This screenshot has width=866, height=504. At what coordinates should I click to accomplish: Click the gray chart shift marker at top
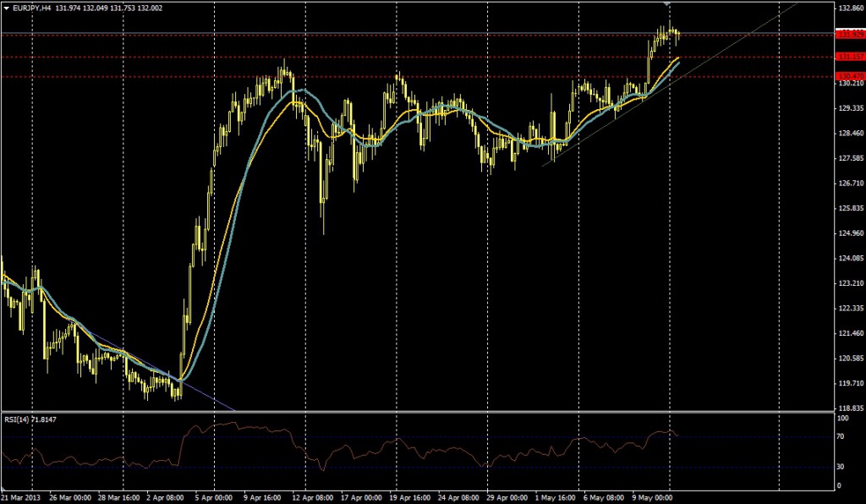coord(668,5)
